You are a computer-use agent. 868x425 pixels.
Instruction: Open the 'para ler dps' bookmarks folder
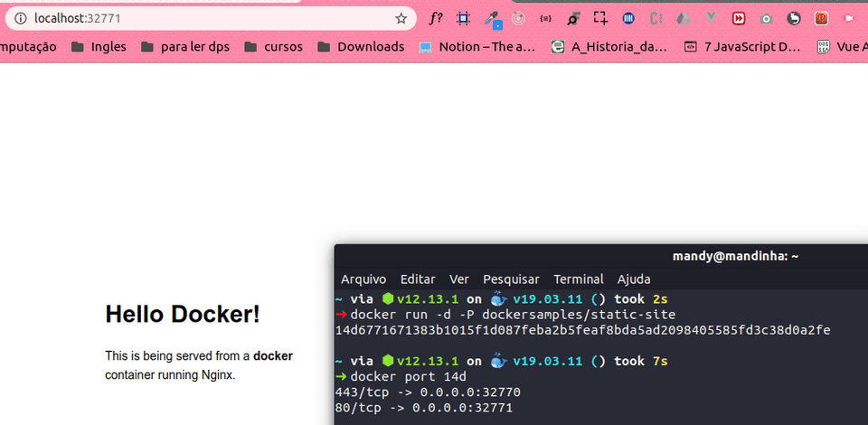tap(184, 47)
